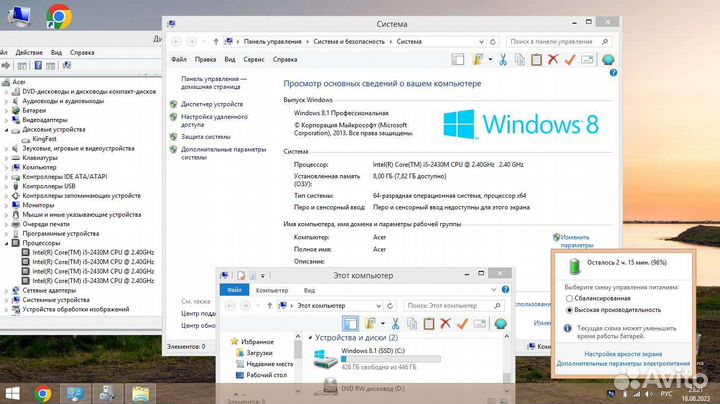This screenshot has width=720, height=404.
Task: Click back arrow in Система window
Action: (x=176, y=42)
